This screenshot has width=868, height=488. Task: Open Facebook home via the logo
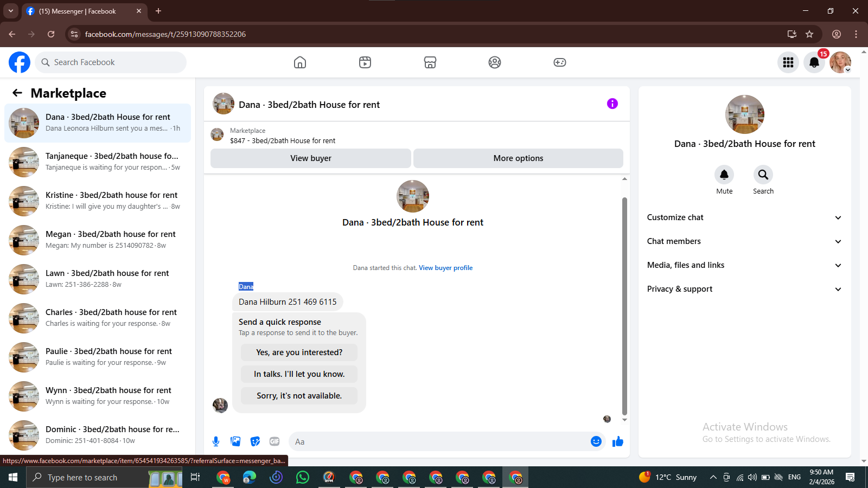coord(20,62)
